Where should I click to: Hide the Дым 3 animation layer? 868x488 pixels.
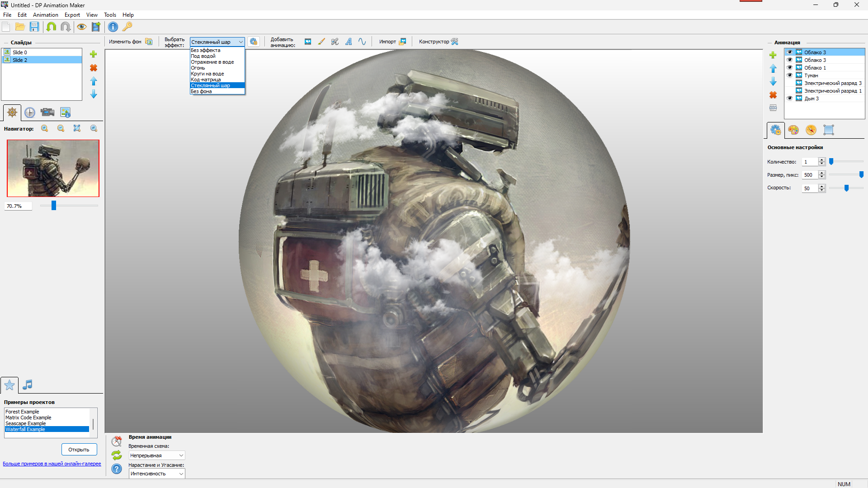coord(790,99)
